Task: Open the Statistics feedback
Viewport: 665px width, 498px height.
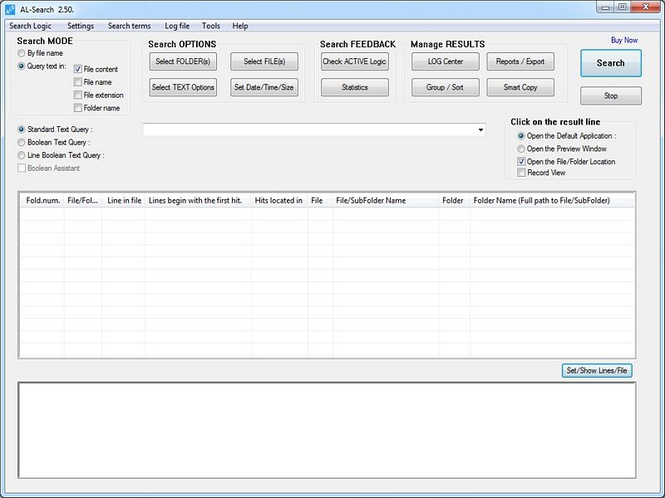Action: [355, 87]
